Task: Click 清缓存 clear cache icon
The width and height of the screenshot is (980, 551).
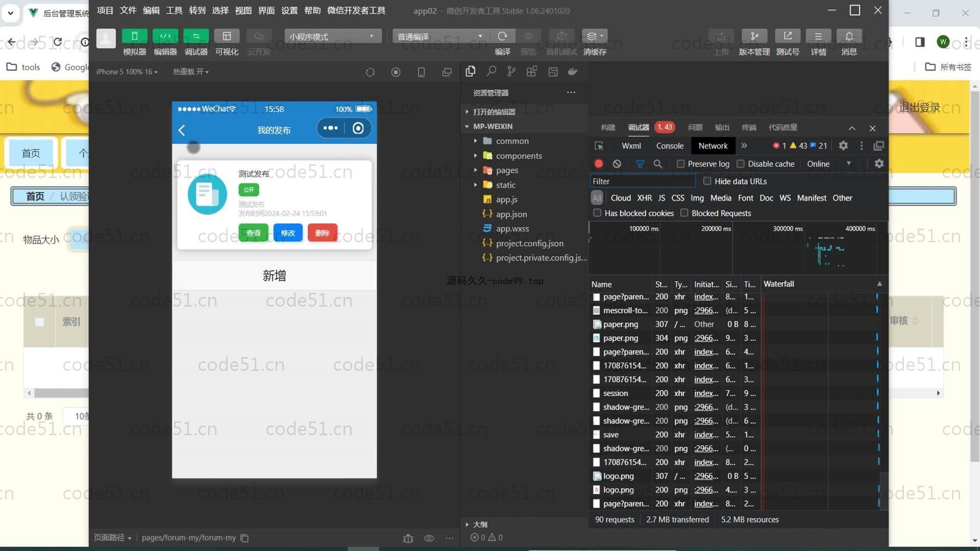Action: [x=594, y=36]
